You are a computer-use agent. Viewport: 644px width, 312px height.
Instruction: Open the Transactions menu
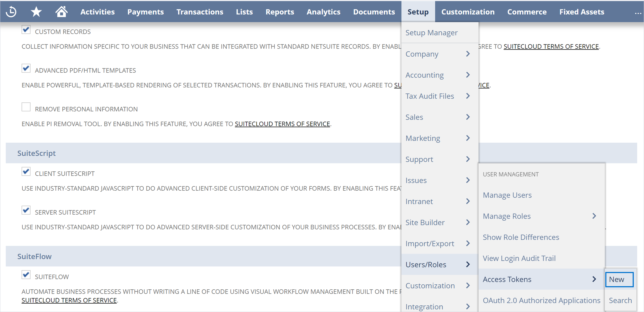tap(200, 12)
